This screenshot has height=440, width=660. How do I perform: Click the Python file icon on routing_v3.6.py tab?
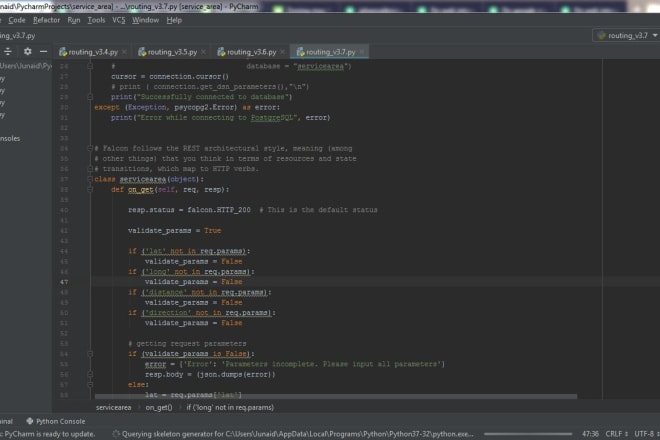(x=221, y=52)
